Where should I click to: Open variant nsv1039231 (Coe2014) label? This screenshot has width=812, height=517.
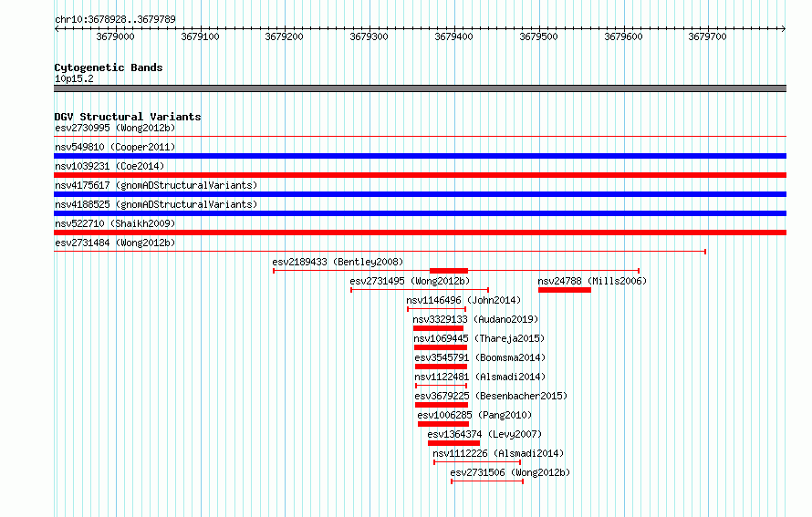tap(109, 166)
